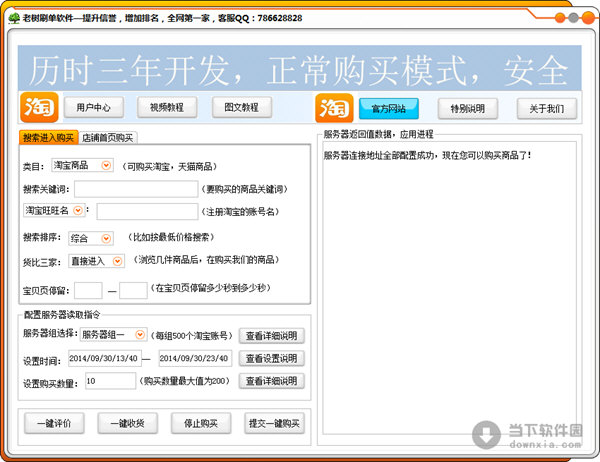Click the left orange Taobao logo icon

[x=39, y=107]
